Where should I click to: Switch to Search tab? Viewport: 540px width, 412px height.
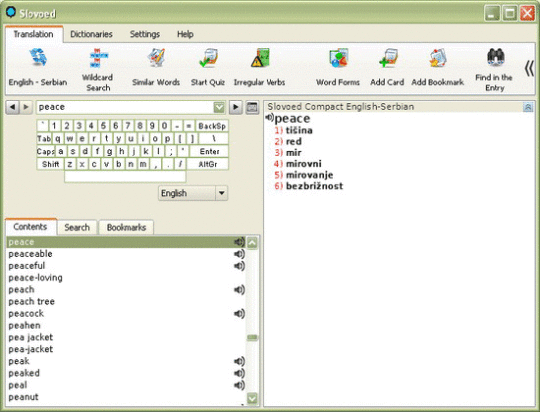point(77,227)
